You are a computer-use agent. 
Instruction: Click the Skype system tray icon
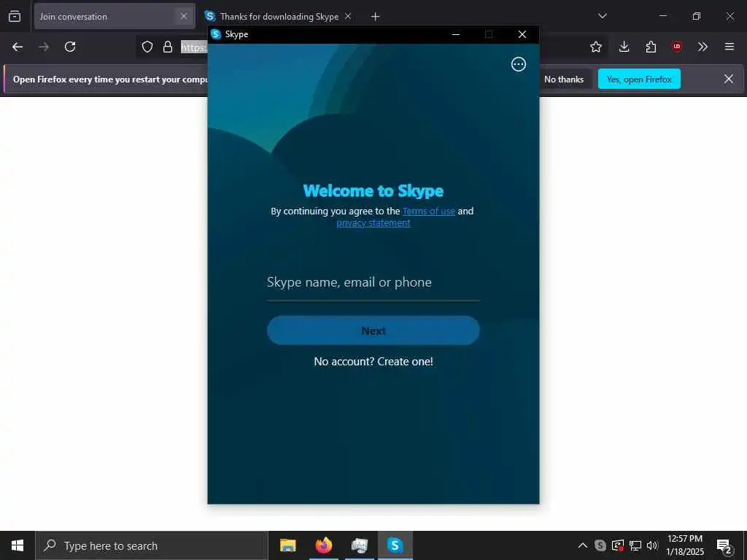[600, 545]
